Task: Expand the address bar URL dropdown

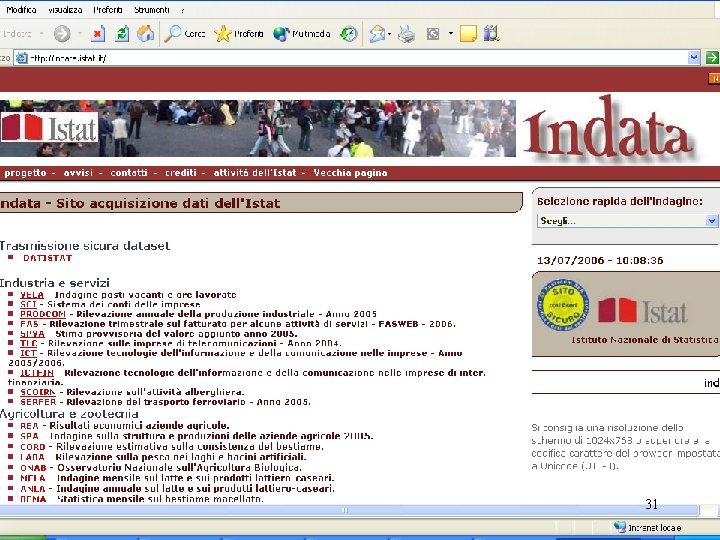Action: click(694, 58)
